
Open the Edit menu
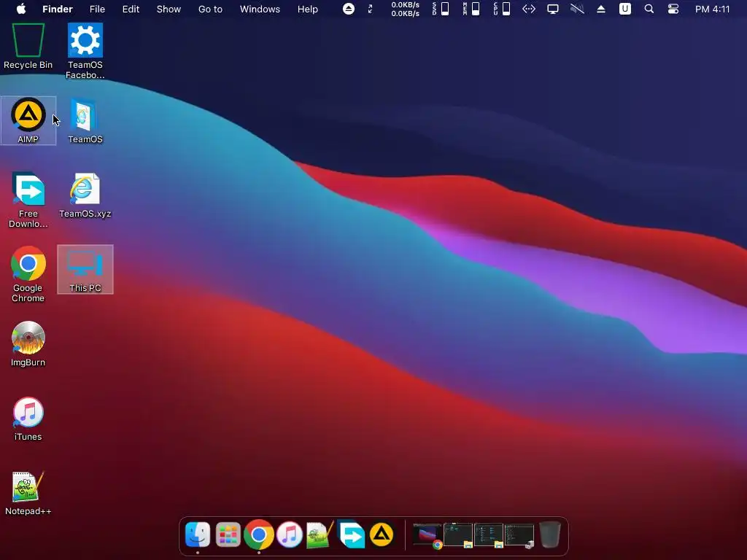131,9
